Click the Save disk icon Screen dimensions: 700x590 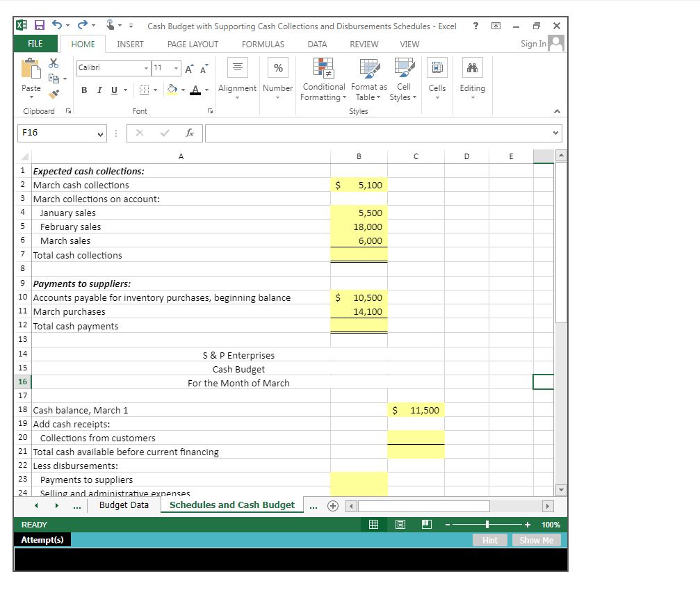click(40, 26)
